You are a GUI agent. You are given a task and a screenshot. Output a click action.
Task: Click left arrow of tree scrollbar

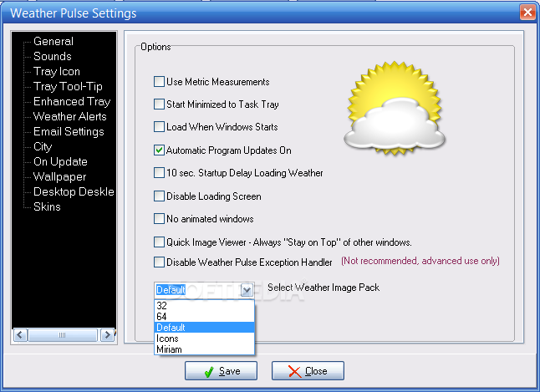(x=20, y=335)
